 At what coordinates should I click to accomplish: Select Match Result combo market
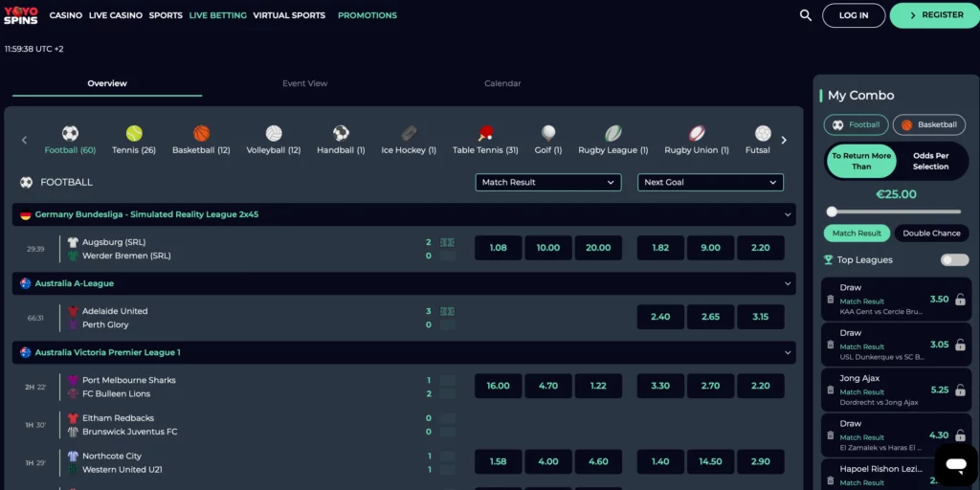point(857,234)
